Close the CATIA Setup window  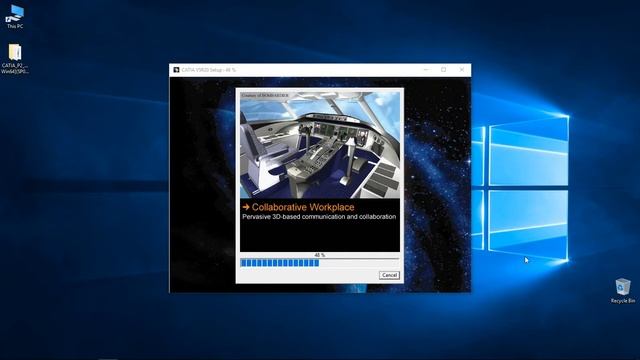(x=462, y=70)
